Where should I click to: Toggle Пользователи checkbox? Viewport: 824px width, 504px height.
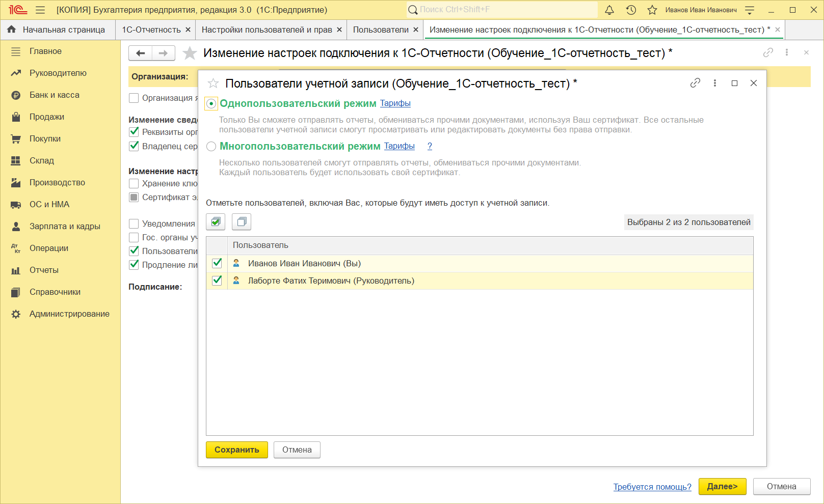(x=134, y=251)
